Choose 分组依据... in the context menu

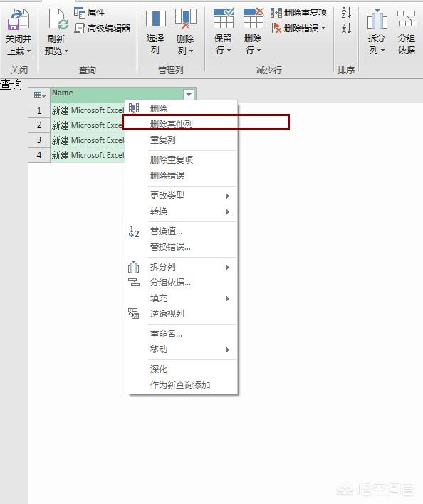pyautogui.click(x=182, y=283)
